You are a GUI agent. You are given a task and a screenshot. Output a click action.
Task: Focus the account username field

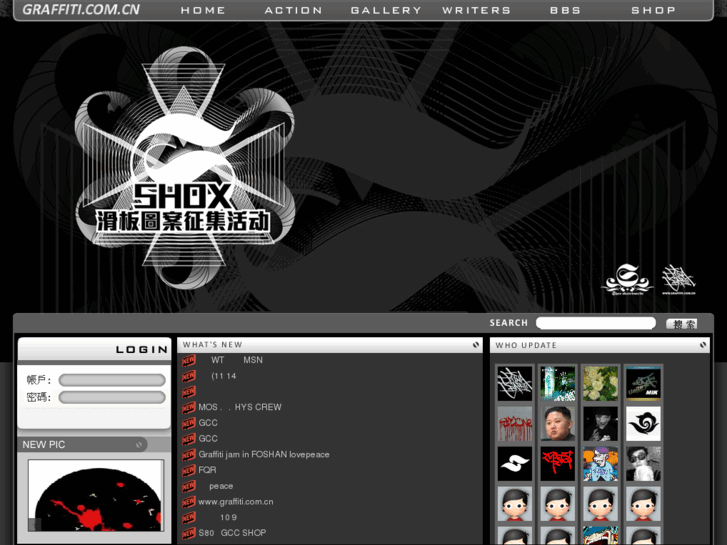pos(112,380)
